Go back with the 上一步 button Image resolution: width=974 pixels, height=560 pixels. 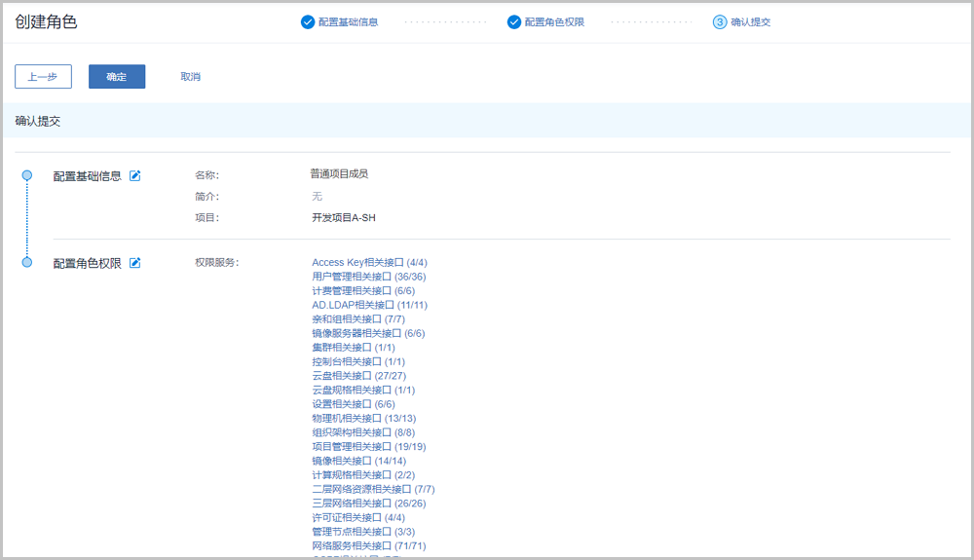(x=43, y=77)
